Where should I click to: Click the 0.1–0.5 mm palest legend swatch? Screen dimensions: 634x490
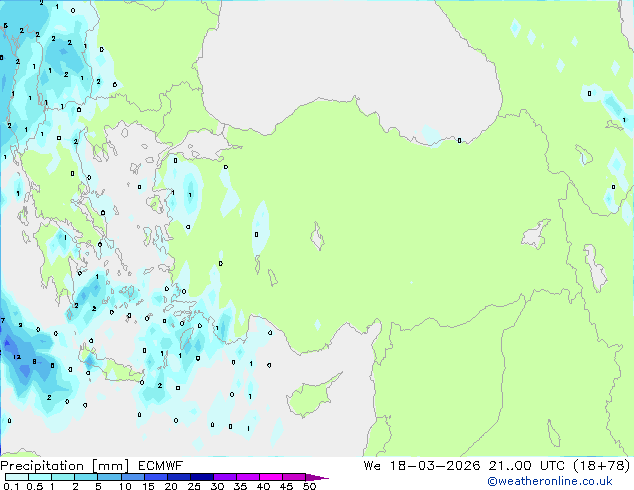[x=17, y=477]
